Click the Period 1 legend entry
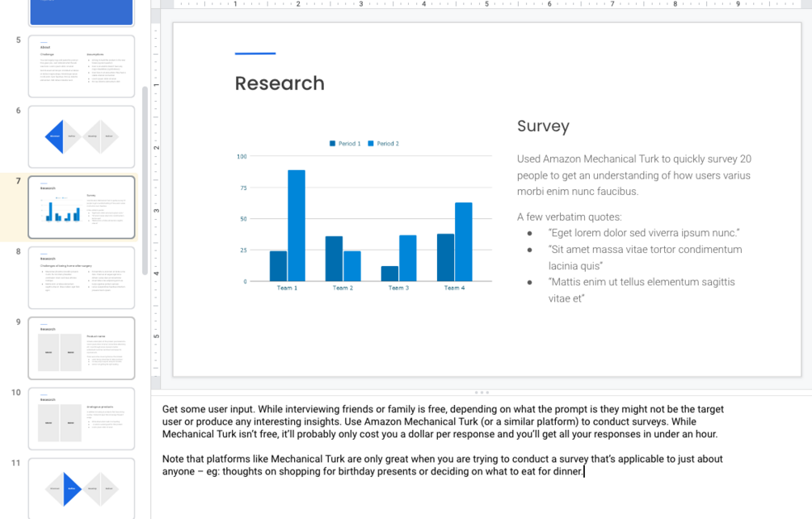This screenshot has height=519, width=812. pos(345,143)
